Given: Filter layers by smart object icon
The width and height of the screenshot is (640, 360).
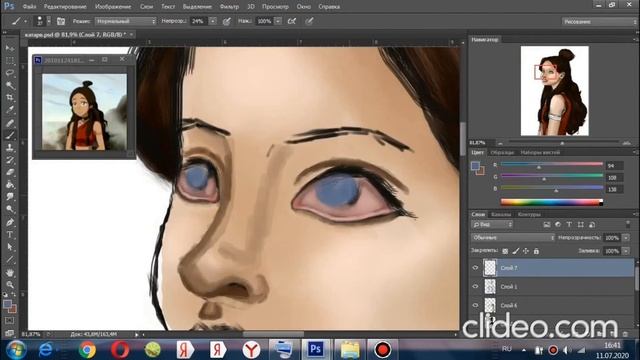Looking at the screenshot, I should point(592,224).
